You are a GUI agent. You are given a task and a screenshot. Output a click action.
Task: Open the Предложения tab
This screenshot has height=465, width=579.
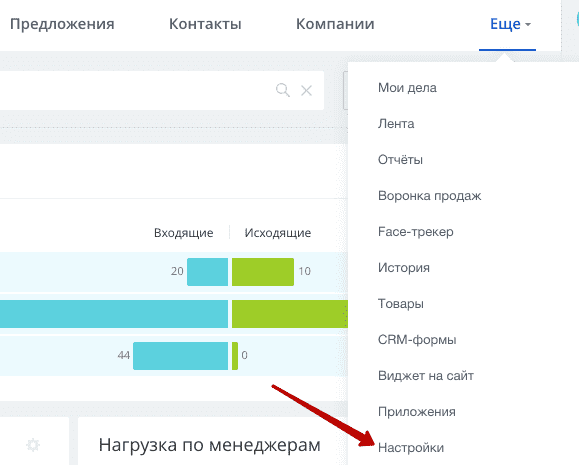tap(62, 24)
